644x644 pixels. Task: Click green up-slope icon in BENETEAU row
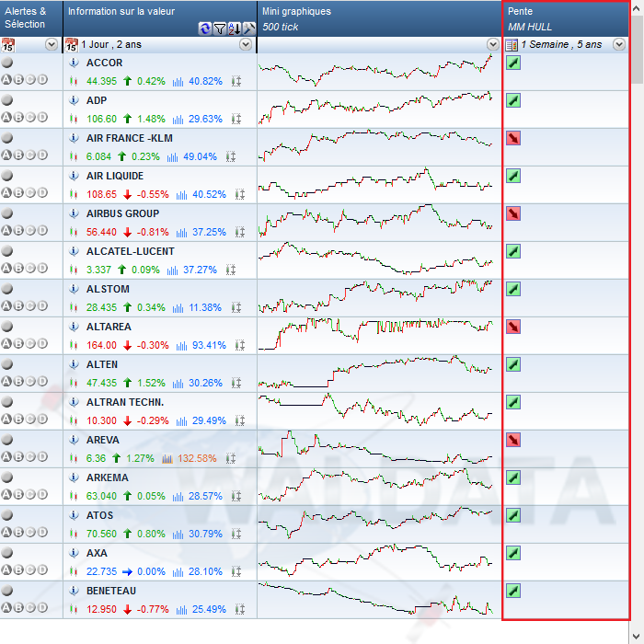(513, 591)
